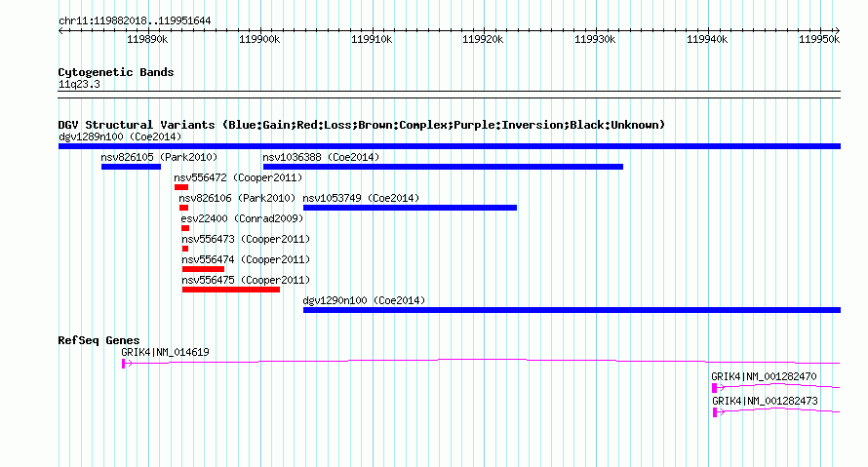The image size is (868, 467).
Task: Select the nsv826105 (Park2010) gain bar
Action: [x=132, y=167]
